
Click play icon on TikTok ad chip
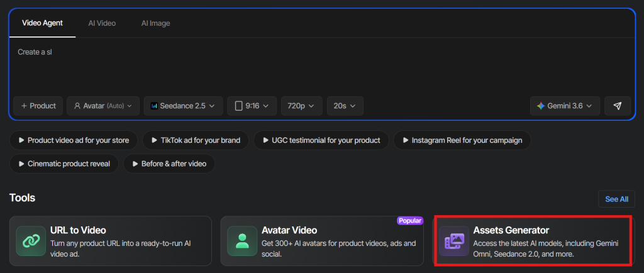(x=155, y=140)
